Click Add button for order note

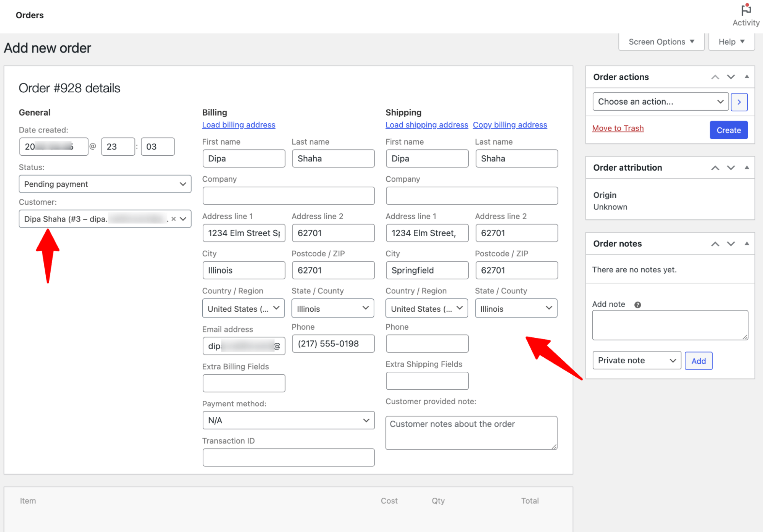point(698,361)
